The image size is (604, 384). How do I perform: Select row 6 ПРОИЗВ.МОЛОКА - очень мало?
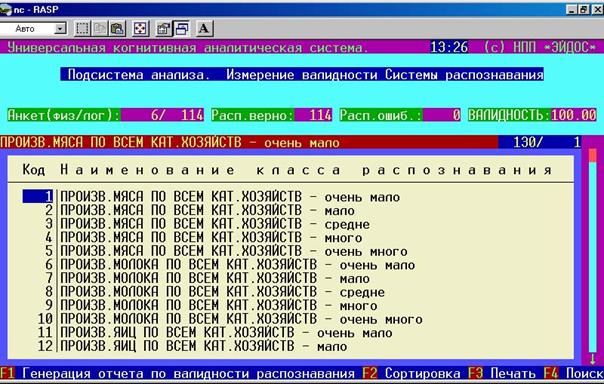(230, 265)
